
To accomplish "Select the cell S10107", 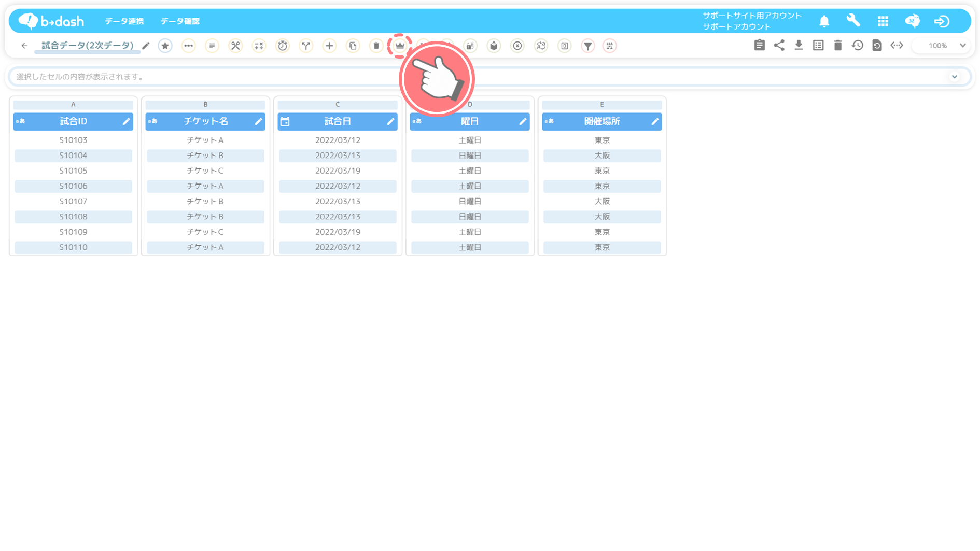I will (73, 201).
